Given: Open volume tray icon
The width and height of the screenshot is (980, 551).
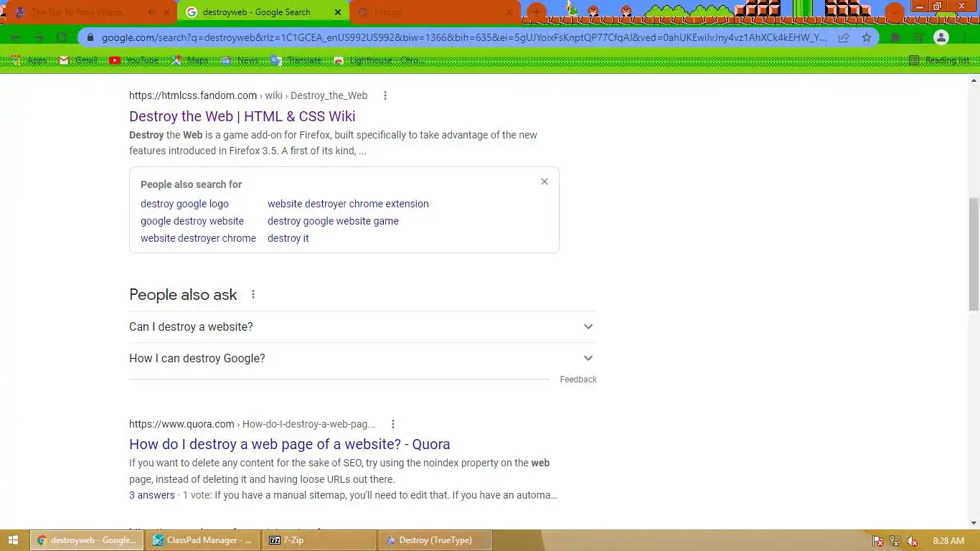Looking at the screenshot, I should [x=912, y=541].
